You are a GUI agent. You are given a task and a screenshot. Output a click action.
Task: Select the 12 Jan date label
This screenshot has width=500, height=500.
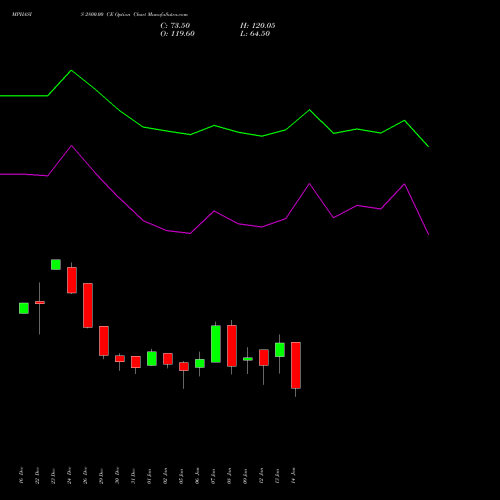(x=261, y=476)
